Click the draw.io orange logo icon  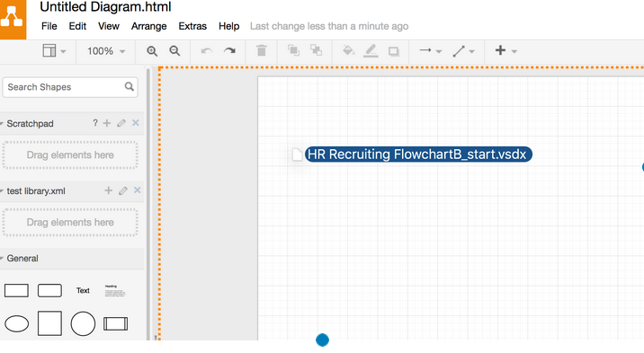point(13,19)
